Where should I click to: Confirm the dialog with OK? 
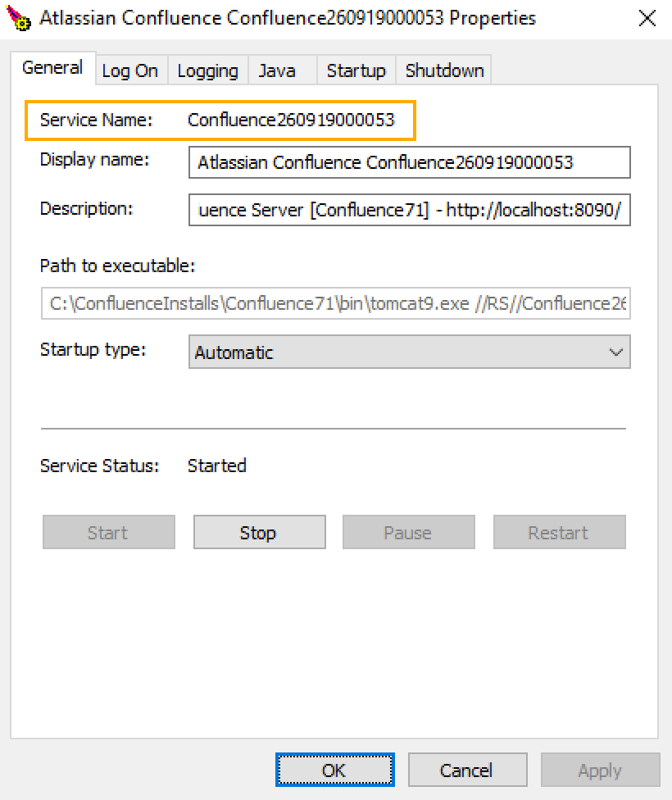point(334,770)
